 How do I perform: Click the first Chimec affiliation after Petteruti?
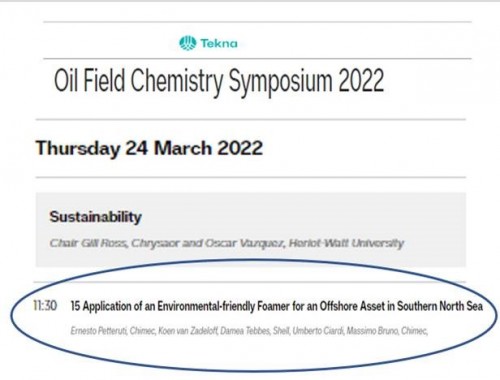(142, 331)
